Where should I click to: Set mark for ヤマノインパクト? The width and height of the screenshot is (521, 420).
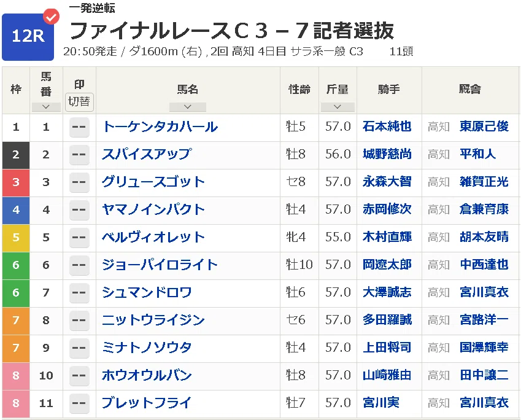(79, 210)
